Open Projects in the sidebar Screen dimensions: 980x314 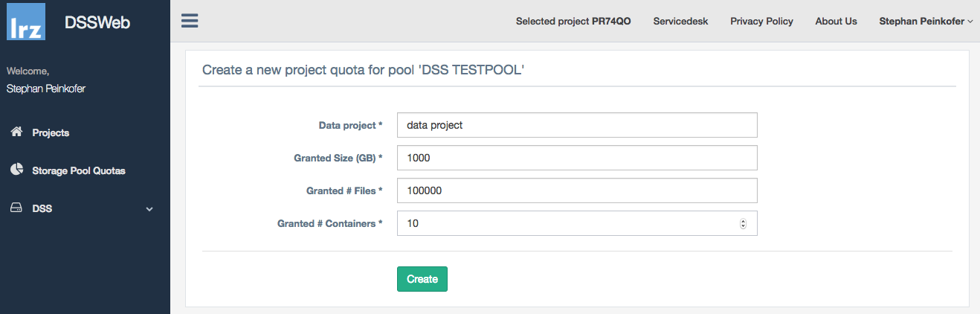tap(51, 132)
